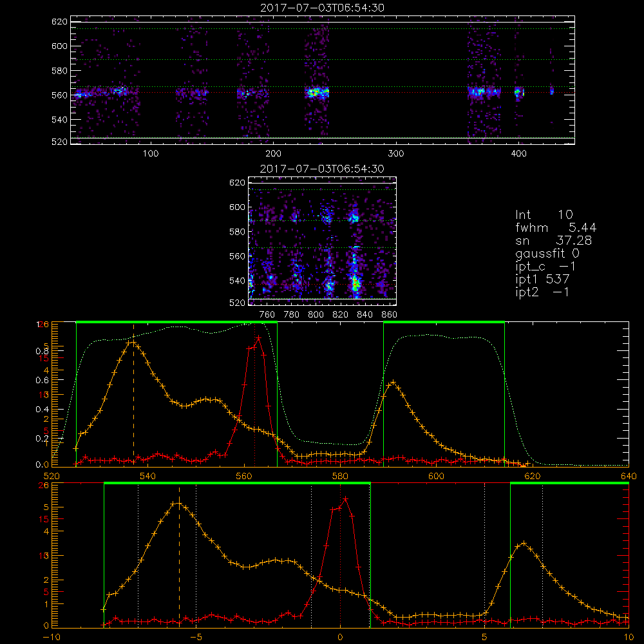644x644 pixels.
Task: Select the 'Int 10' readout
Action: (544, 214)
